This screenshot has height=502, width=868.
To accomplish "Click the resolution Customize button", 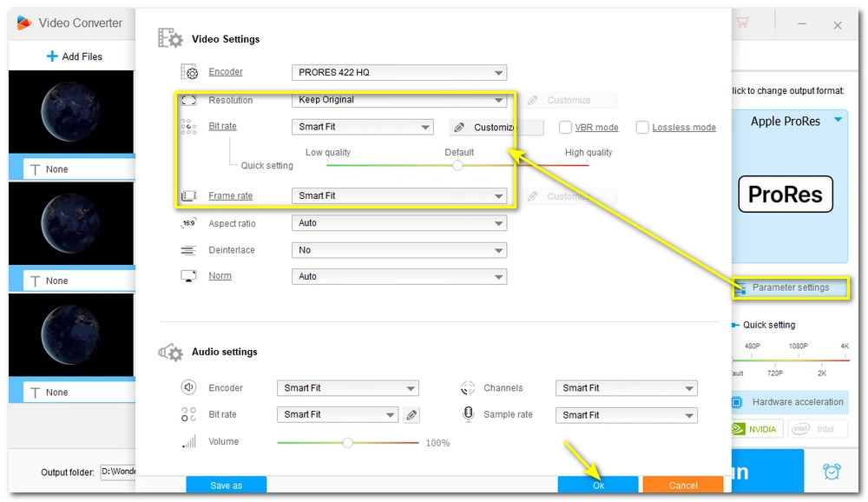I will click(x=569, y=100).
